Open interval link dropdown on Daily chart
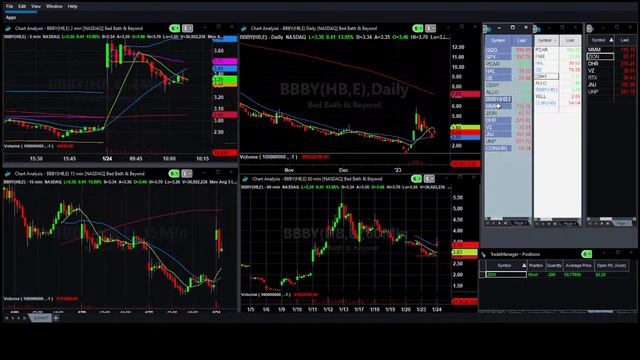640x360 pixels. 430,28
